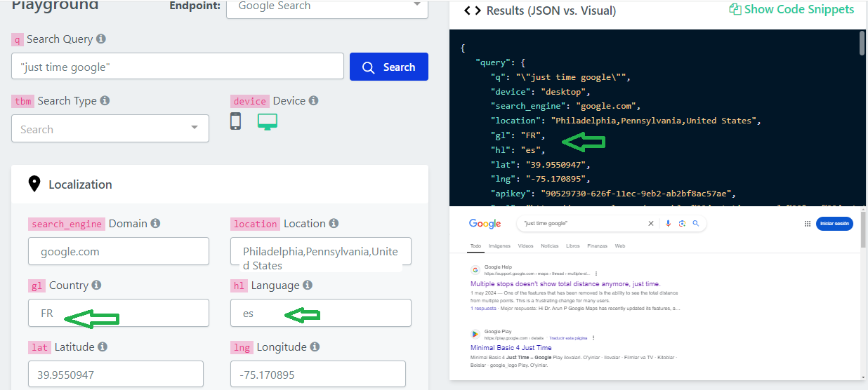
Task: Click the clear X icon in Google search box
Action: (x=651, y=224)
